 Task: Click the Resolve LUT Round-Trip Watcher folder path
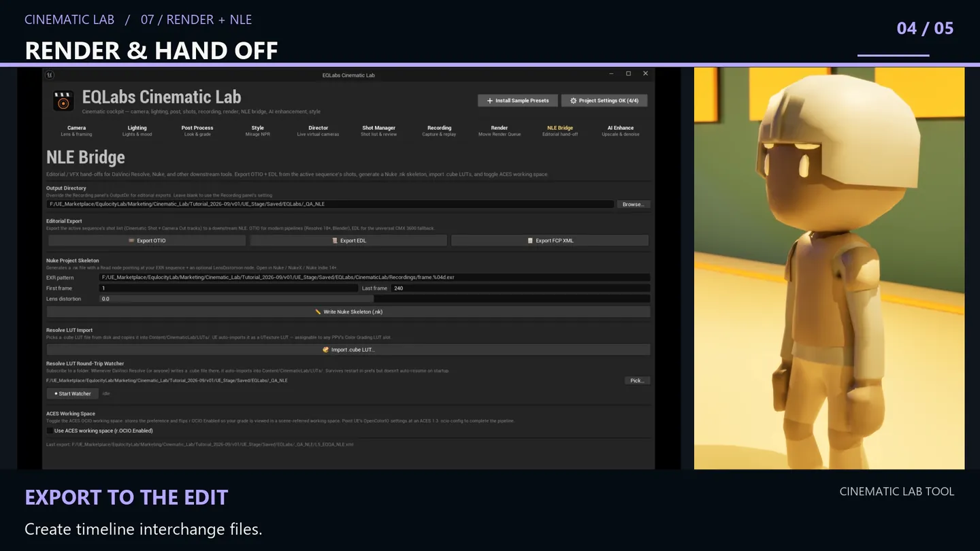pyautogui.click(x=167, y=380)
